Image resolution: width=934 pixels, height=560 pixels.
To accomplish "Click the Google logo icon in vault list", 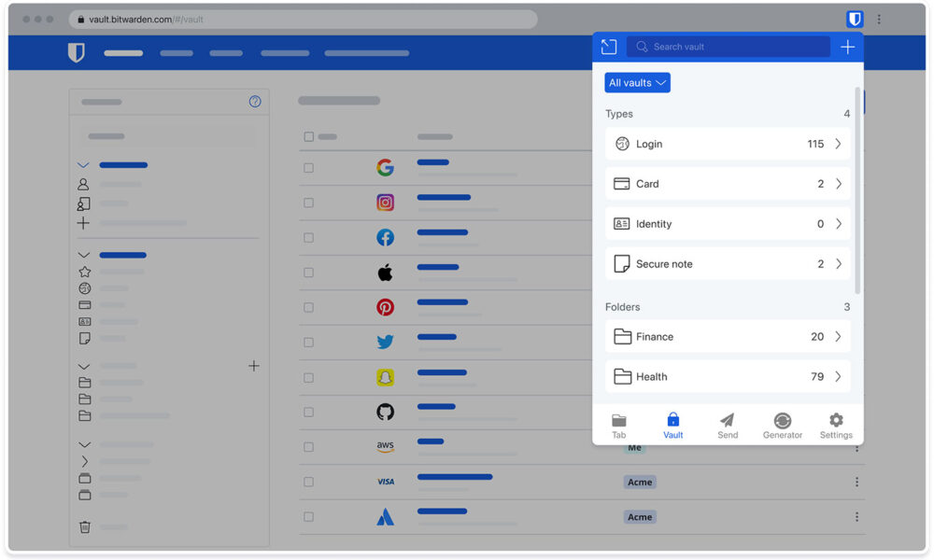I will click(x=386, y=168).
